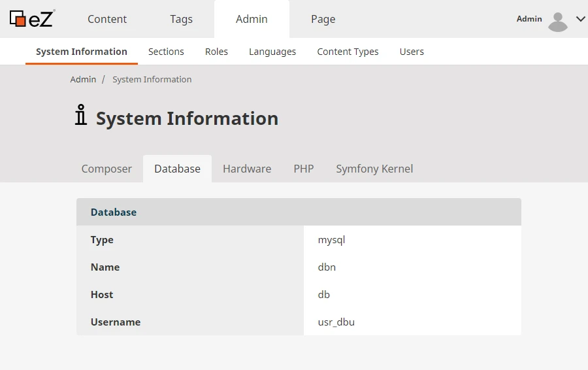Go to Sections submenu

(166, 52)
